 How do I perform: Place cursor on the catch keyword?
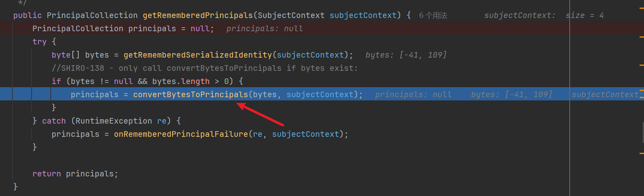click(x=54, y=121)
